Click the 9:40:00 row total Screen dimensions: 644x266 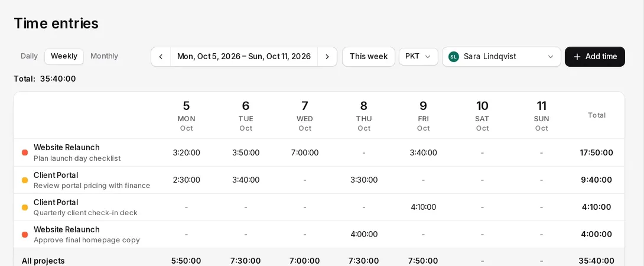tap(596, 180)
